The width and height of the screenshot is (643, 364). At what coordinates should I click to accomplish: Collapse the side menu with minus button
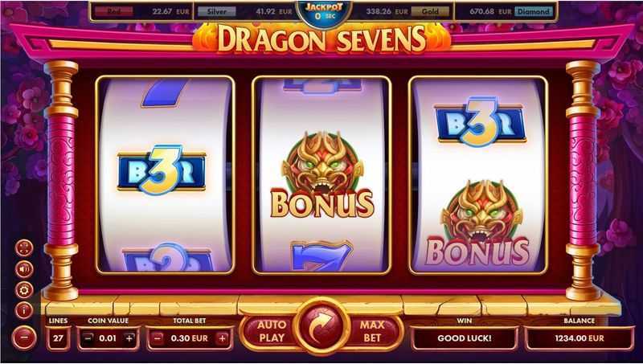coord(24,337)
